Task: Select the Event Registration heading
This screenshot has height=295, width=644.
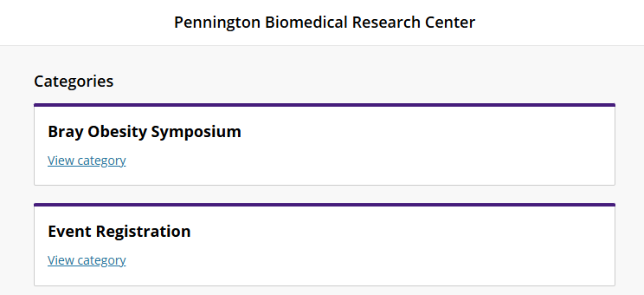Action: coord(119,231)
